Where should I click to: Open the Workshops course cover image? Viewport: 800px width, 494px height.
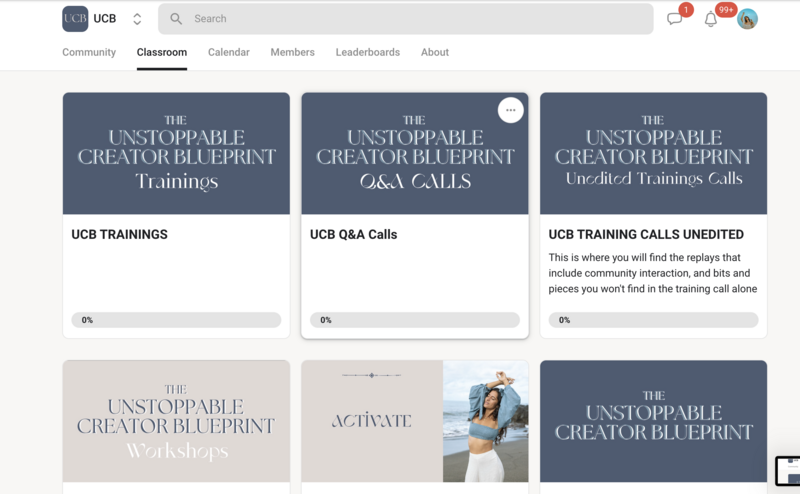[176, 421]
